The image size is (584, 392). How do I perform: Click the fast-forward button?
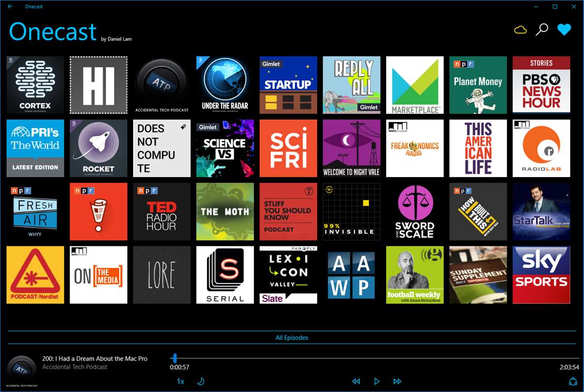[397, 381]
